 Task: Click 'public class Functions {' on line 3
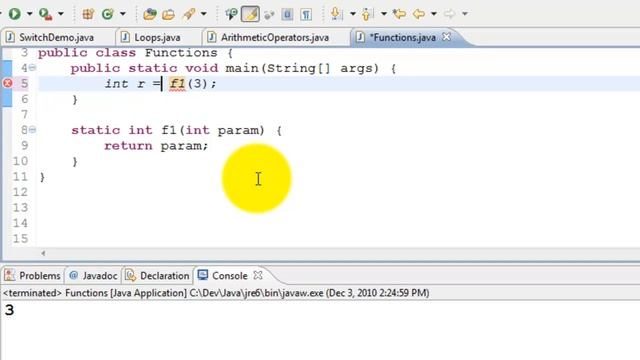(136, 53)
